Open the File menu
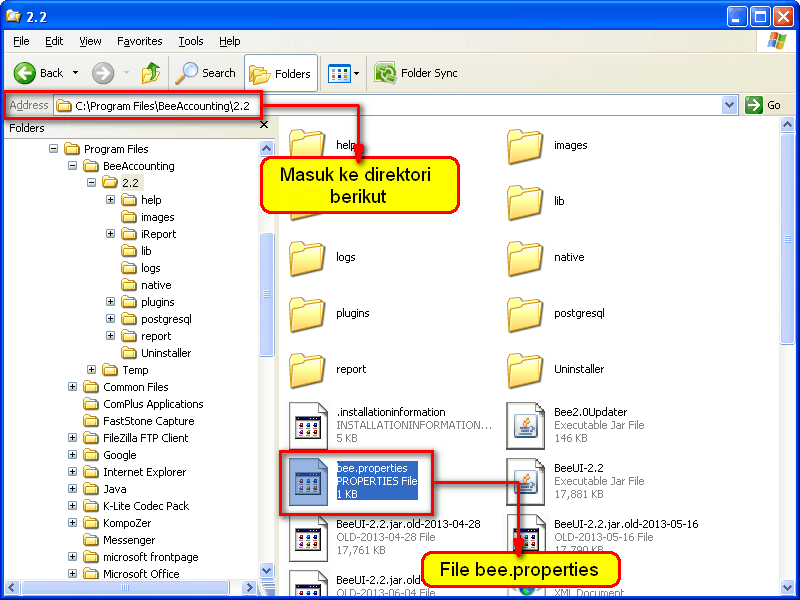The width and height of the screenshot is (800, 600). [x=21, y=41]
